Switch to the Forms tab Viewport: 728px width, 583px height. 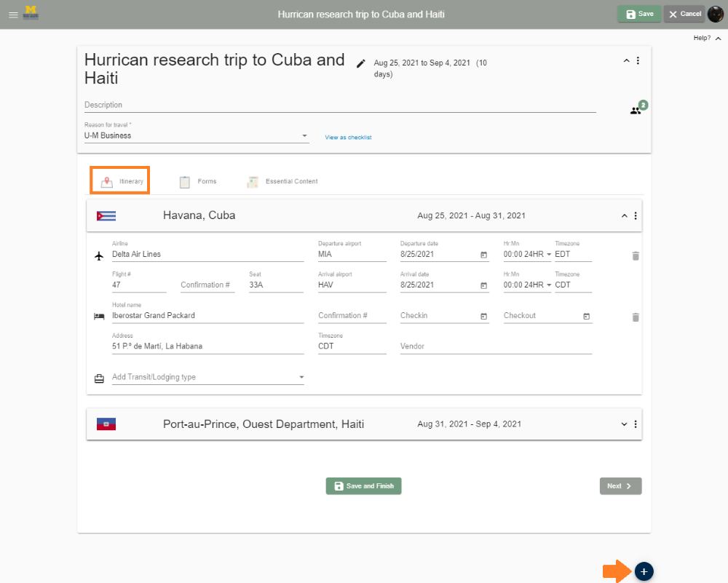198,181
